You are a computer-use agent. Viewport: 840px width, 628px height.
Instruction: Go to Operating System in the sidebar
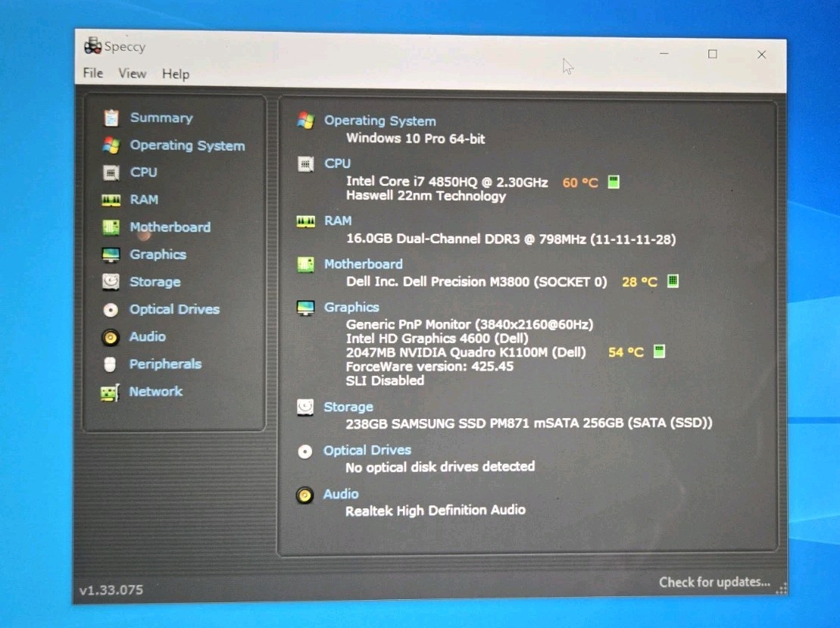coord(188,145)
